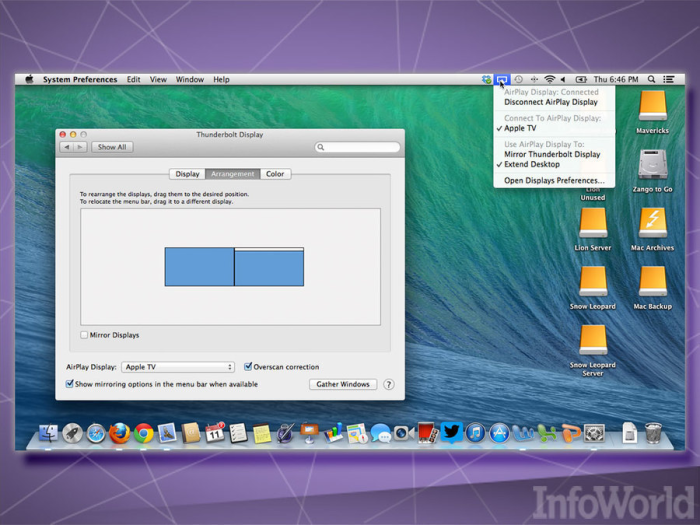700x525 pixels.
Task: Open the Twitter bird icon in Dock
Action: [451, 432]
